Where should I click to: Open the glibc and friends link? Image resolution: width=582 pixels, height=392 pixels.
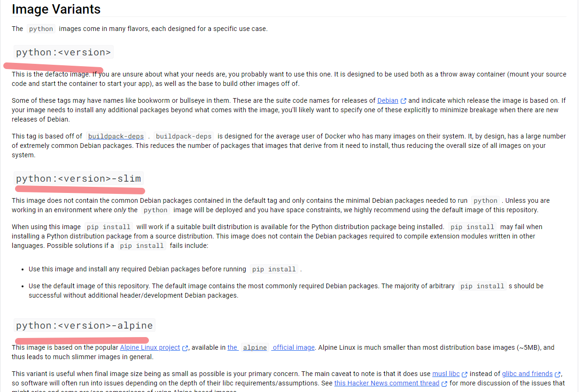tap(527, 374)
